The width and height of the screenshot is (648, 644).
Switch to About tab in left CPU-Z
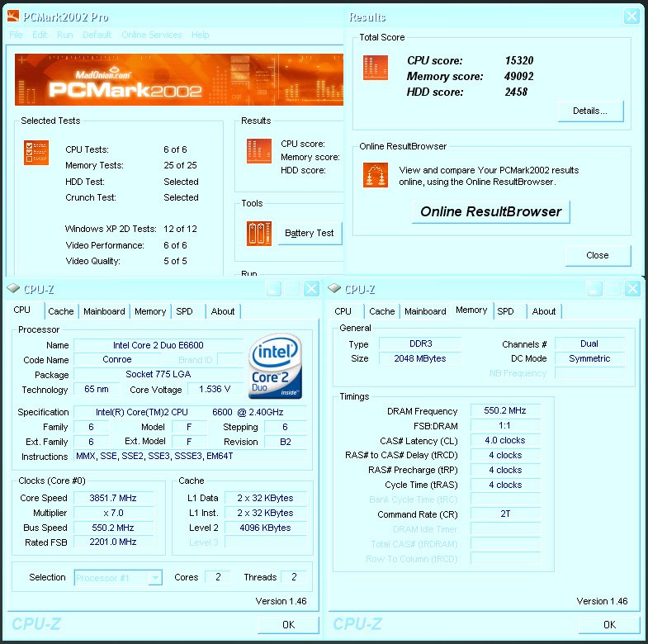click(x=223, y=311)
